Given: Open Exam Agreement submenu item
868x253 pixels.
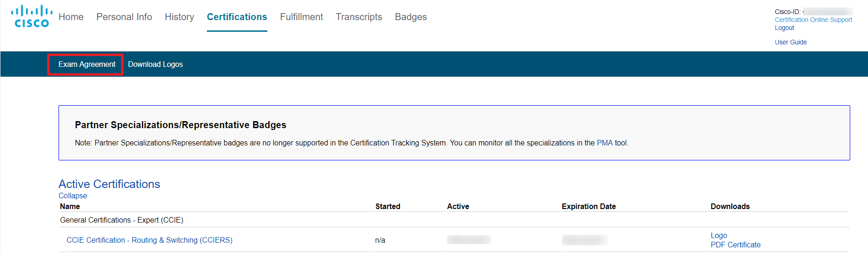Looking at the screenshot, I should (87, 64).
